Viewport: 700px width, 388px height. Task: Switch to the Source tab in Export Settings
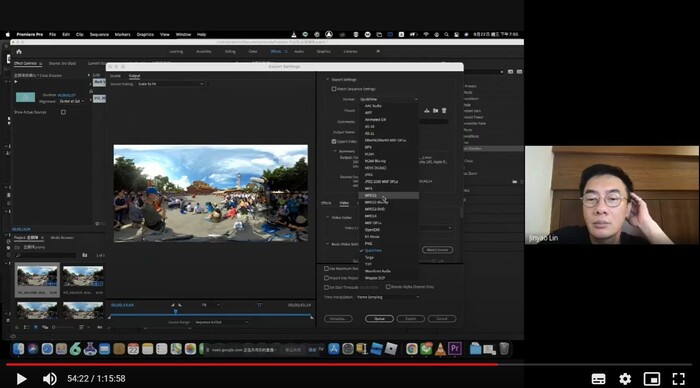click(x=115, y=76)
